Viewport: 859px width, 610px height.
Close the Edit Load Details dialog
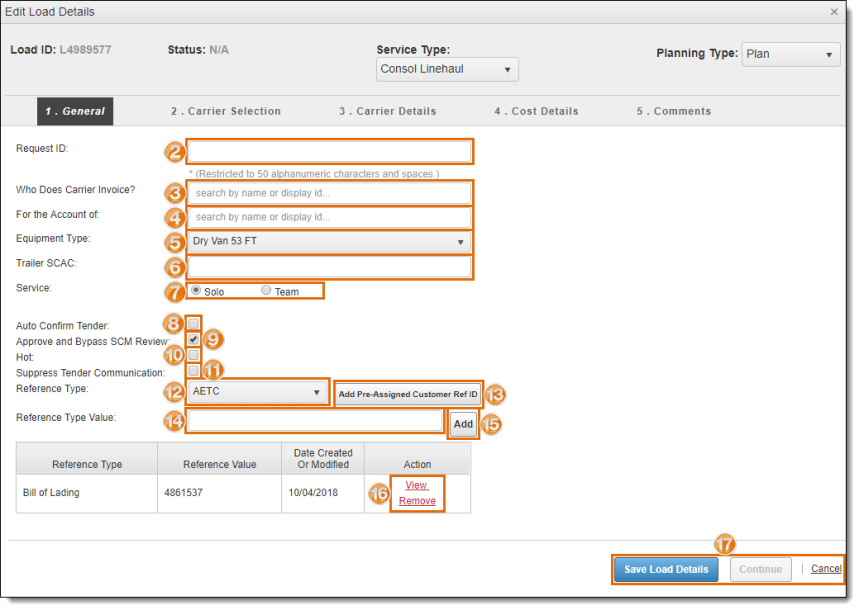[x=834, y=12]
